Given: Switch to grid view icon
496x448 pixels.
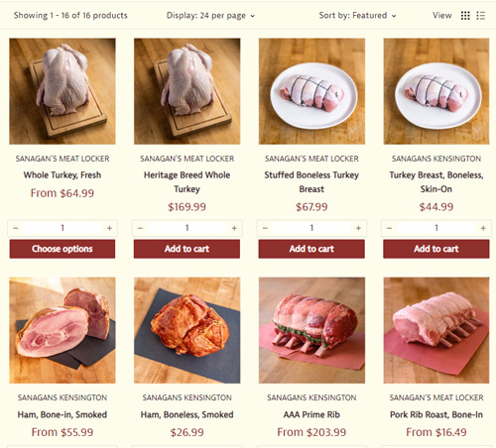Looking at the screenshot, I should 465,16.
